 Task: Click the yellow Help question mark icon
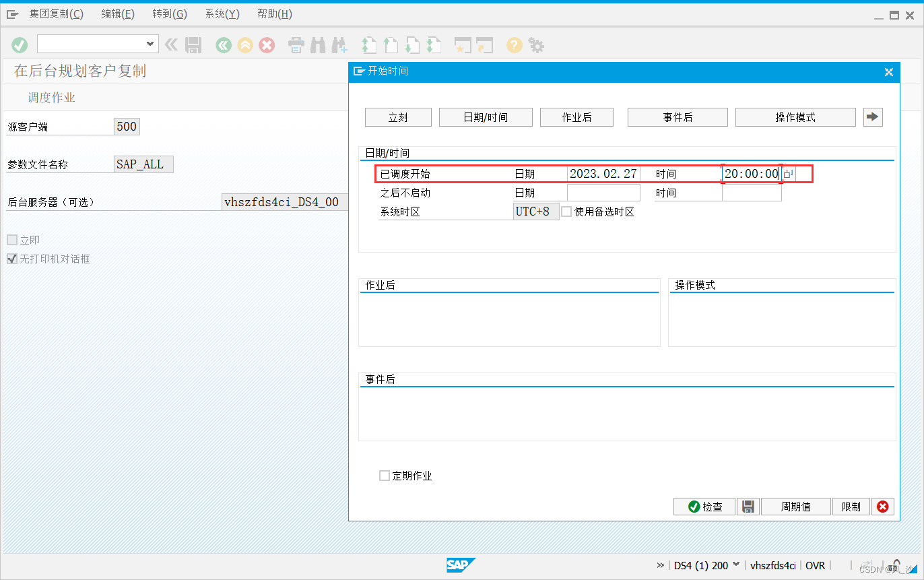(515, 45)
